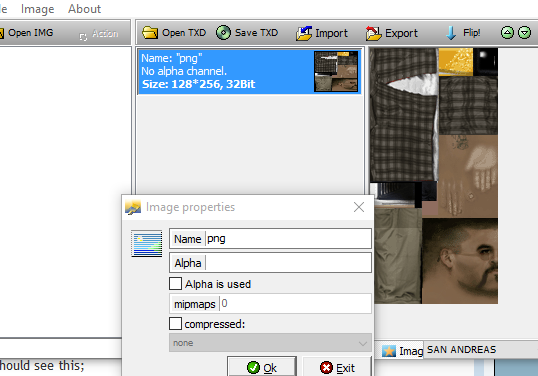Close the Image properties dialog
The height and width of the screenshot is (376, 538).
tap(359, 207)
